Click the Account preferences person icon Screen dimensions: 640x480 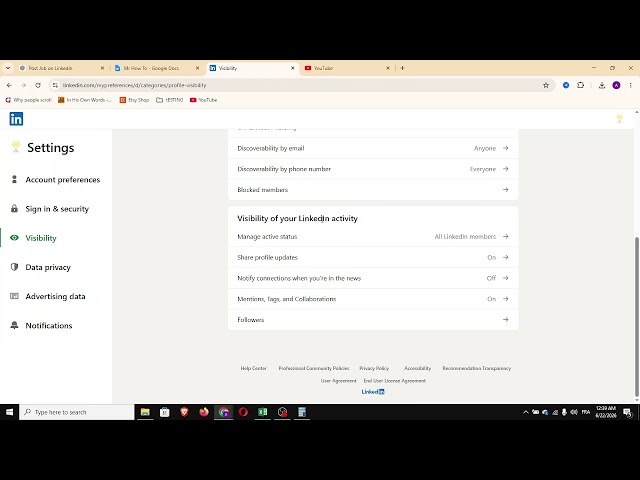[x=14, y=179]
